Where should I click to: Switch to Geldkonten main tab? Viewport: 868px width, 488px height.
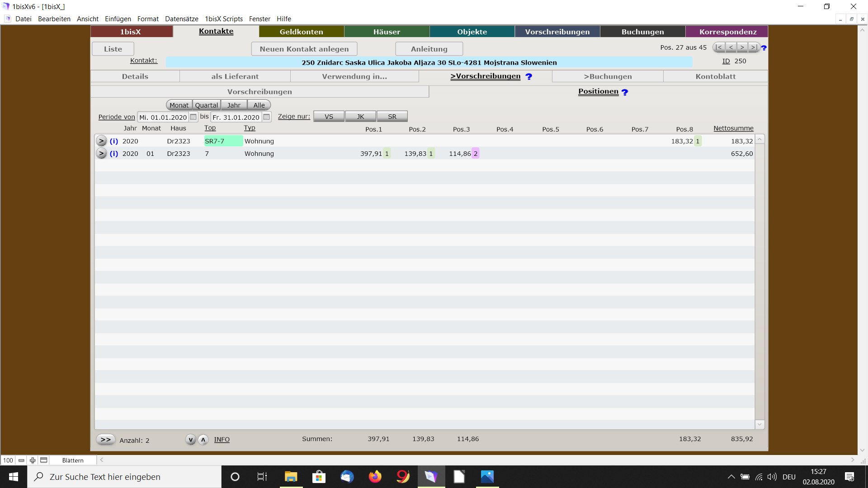point(301,32)
